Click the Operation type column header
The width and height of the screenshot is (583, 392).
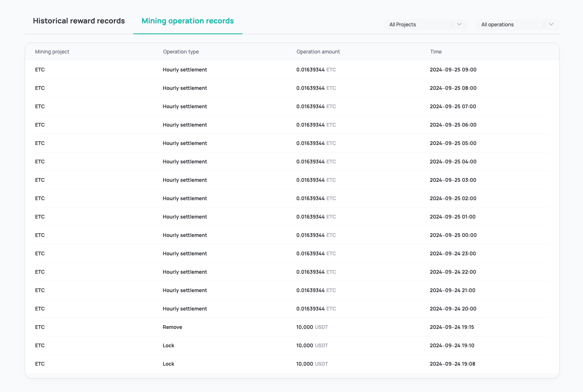181,52
